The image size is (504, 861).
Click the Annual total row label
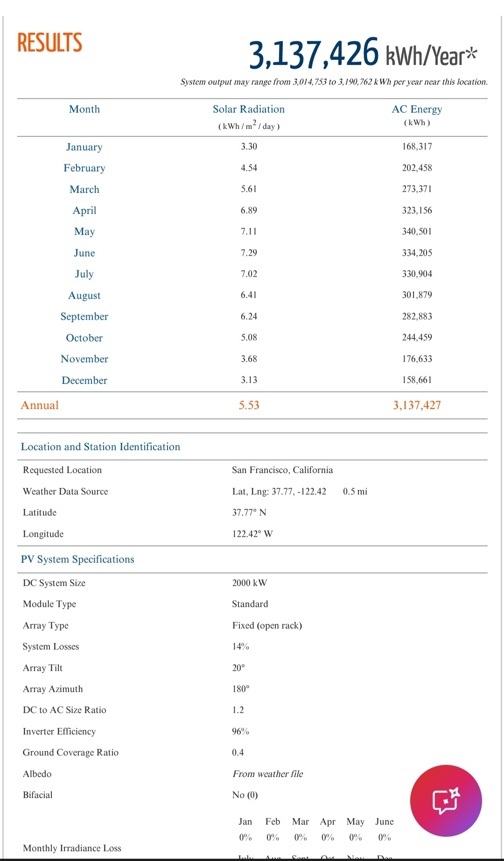point(40,405)
